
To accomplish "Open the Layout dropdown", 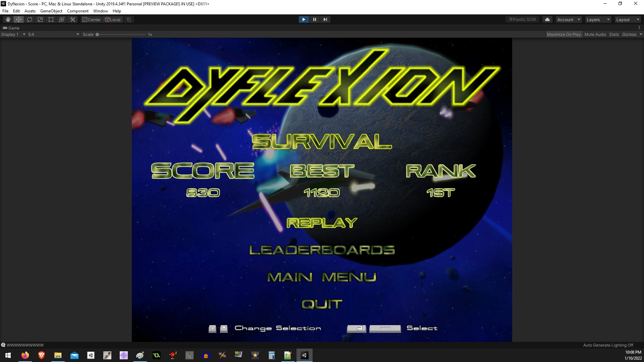I will point(628,19).
